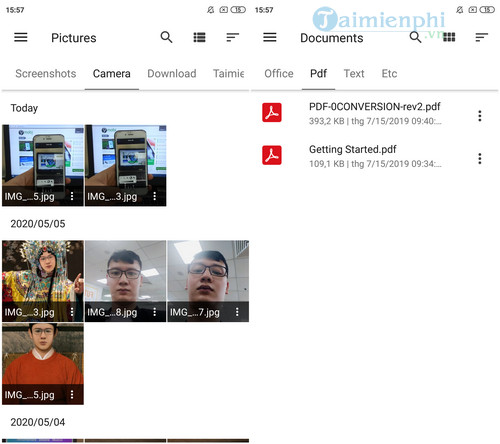Click the Documents title

[x=332, y=38]
